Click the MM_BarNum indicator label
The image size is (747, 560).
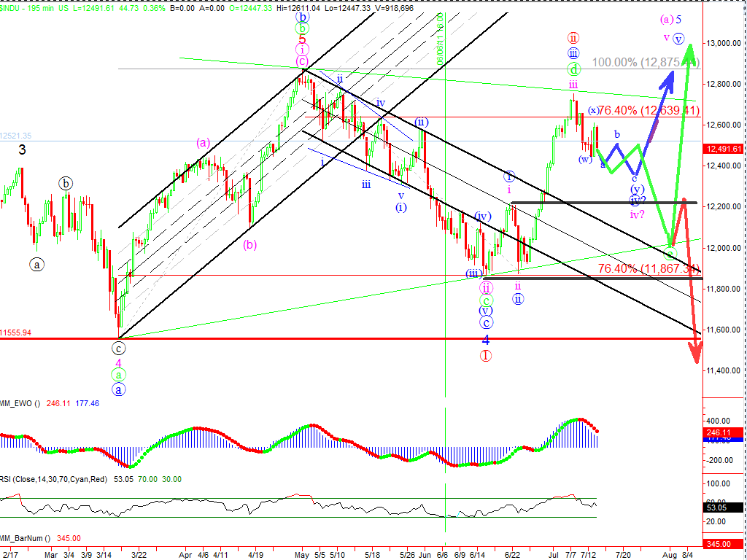click(26, 537)
